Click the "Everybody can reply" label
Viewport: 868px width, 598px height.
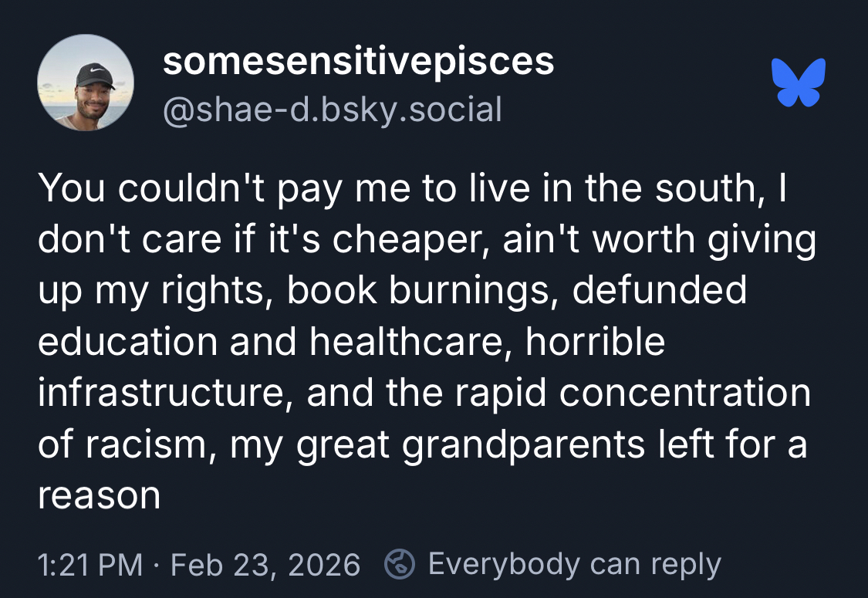tap(574, 564)
